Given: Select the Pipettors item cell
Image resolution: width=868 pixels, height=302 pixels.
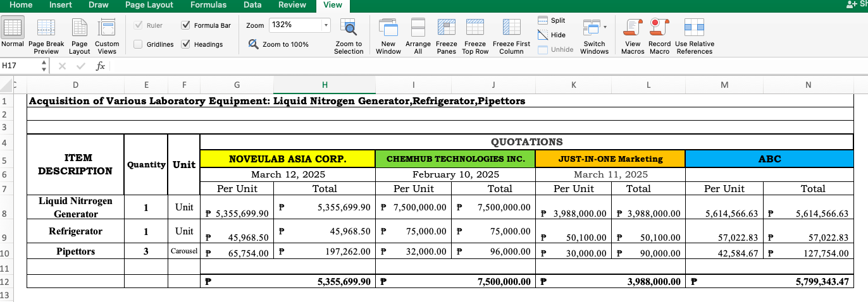Looking at the screenshot, I should [75, 251].
